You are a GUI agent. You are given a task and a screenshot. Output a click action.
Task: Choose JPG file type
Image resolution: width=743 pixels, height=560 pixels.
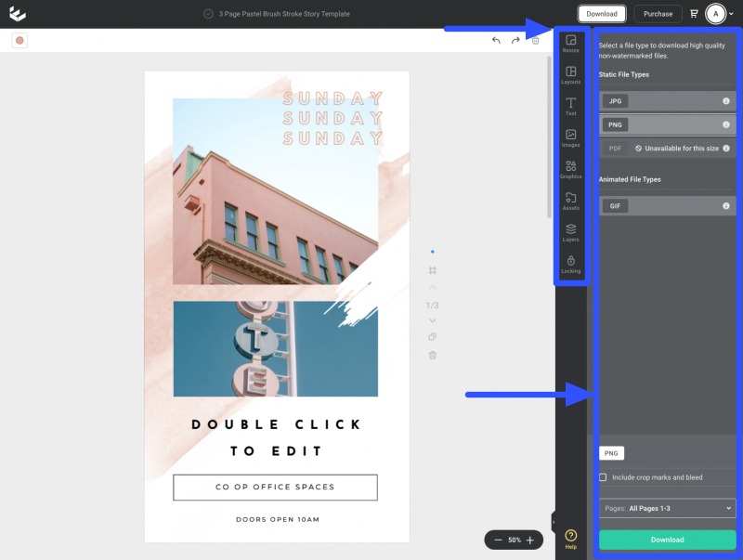coord(615,100)
